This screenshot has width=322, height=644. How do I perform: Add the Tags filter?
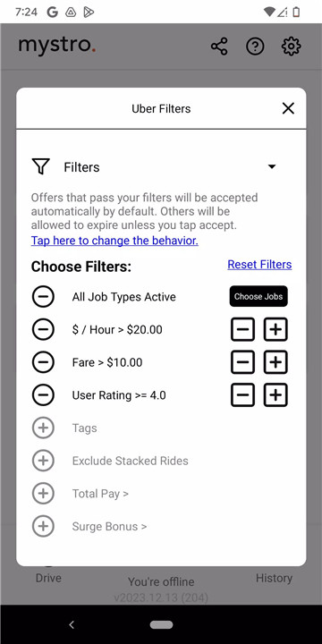click(x=43, y=428)
